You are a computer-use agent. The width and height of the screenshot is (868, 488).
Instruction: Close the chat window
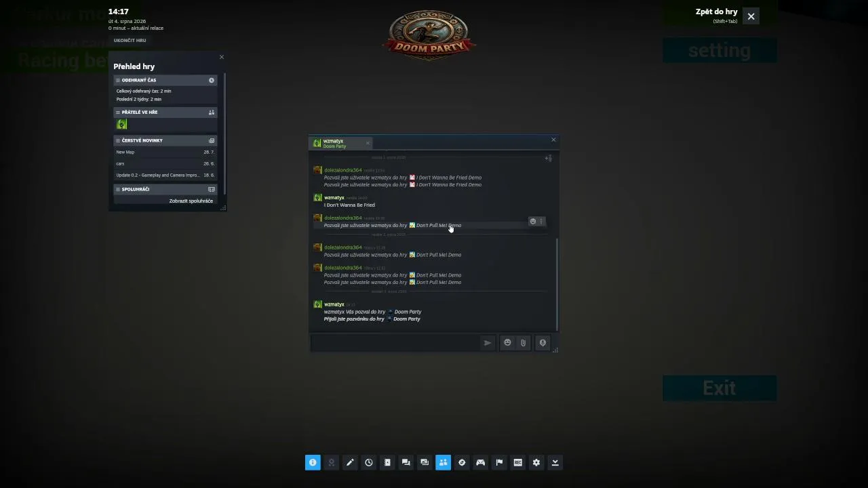point(553,140)
